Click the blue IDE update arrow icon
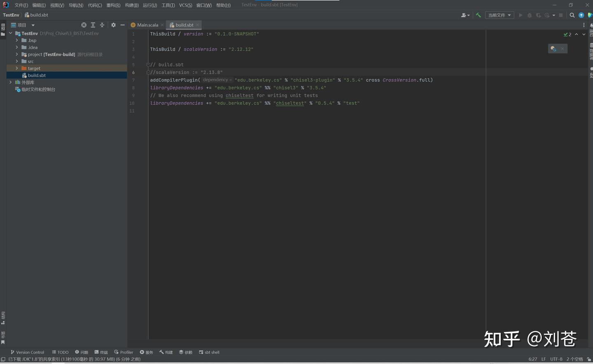This screenshot has width=593, height=364. click(581, 15)
